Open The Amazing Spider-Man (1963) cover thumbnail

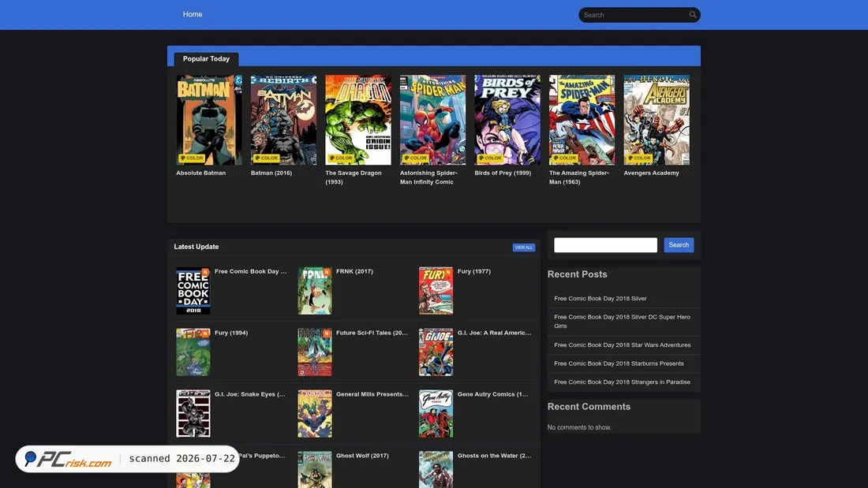pos(582,120)
